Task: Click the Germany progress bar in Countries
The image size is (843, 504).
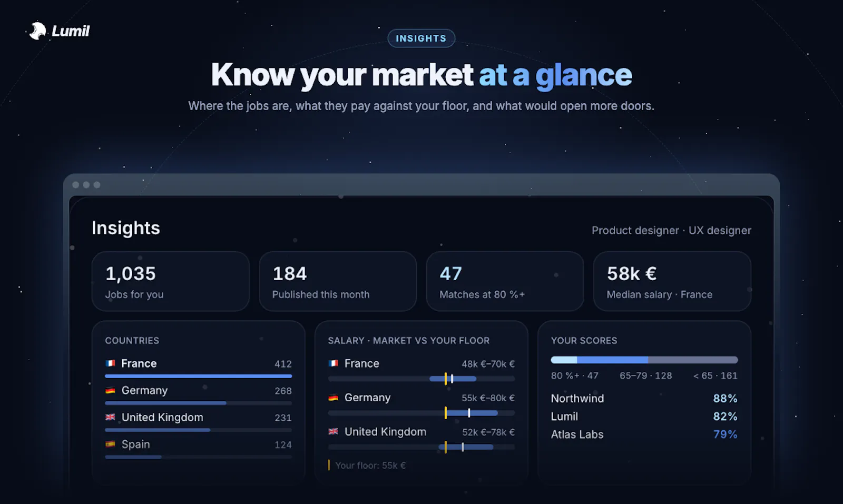Action: (199, 403)
